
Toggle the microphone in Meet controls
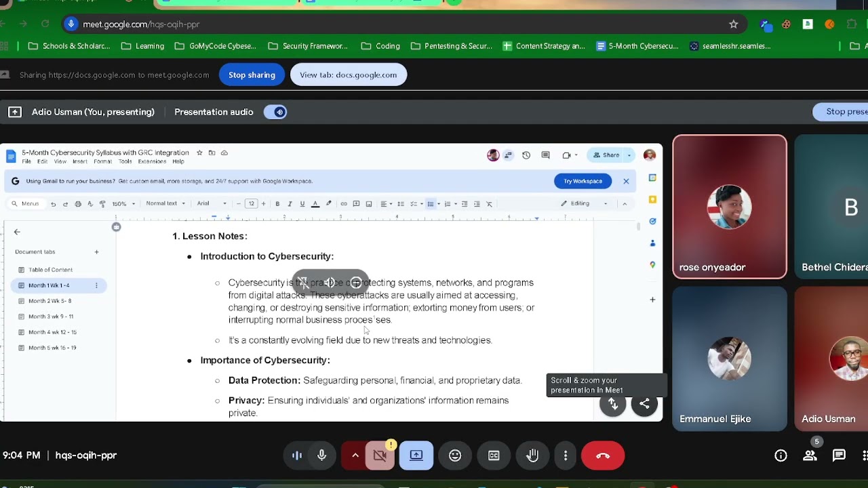click(322, 455)
